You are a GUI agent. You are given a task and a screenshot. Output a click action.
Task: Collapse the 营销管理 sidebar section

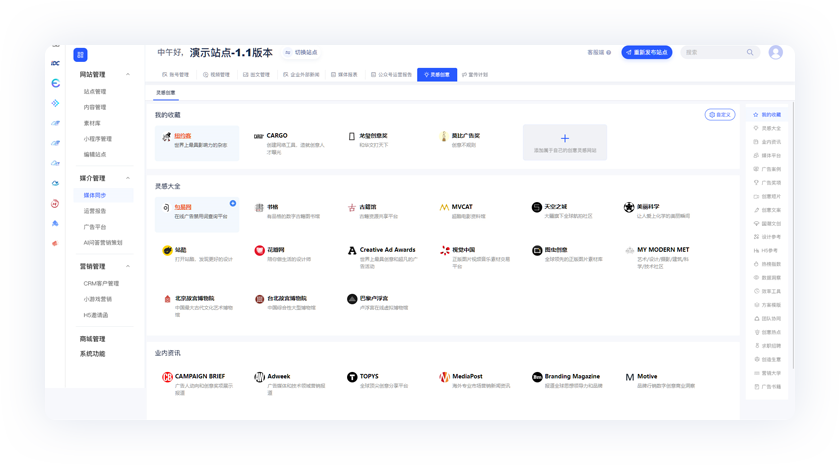(128, 267)
